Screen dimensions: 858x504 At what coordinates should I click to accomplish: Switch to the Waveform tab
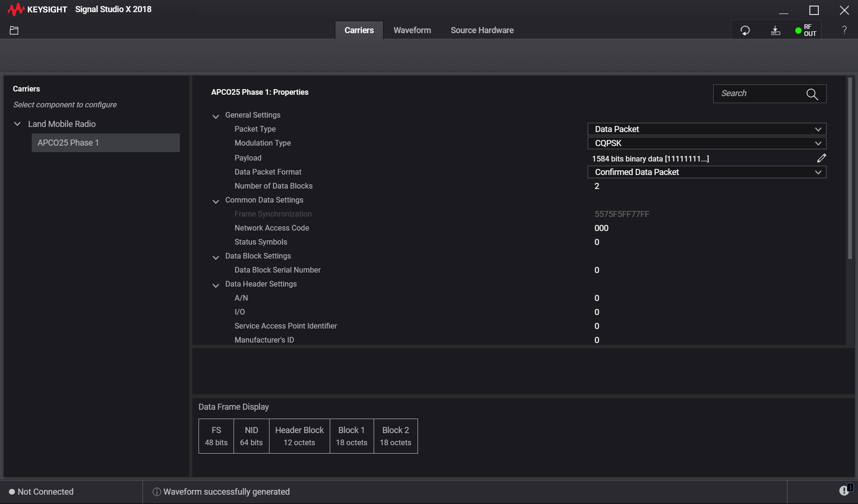click(412, 30)
